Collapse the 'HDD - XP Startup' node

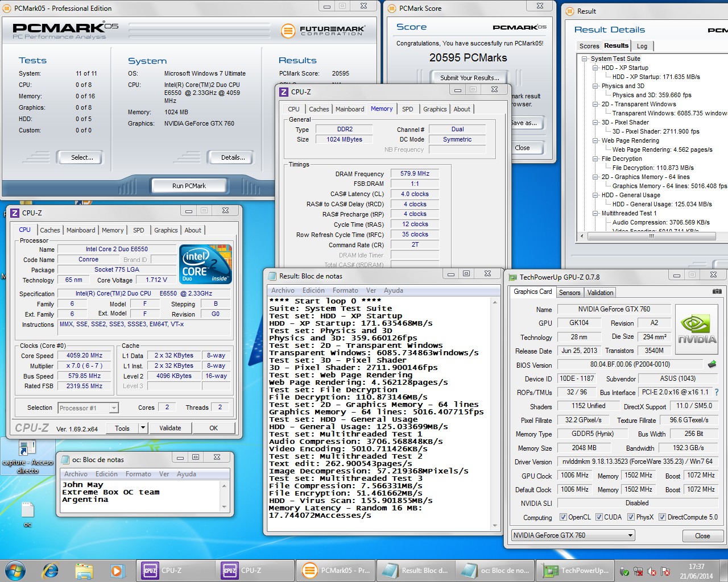pos(595,68)
